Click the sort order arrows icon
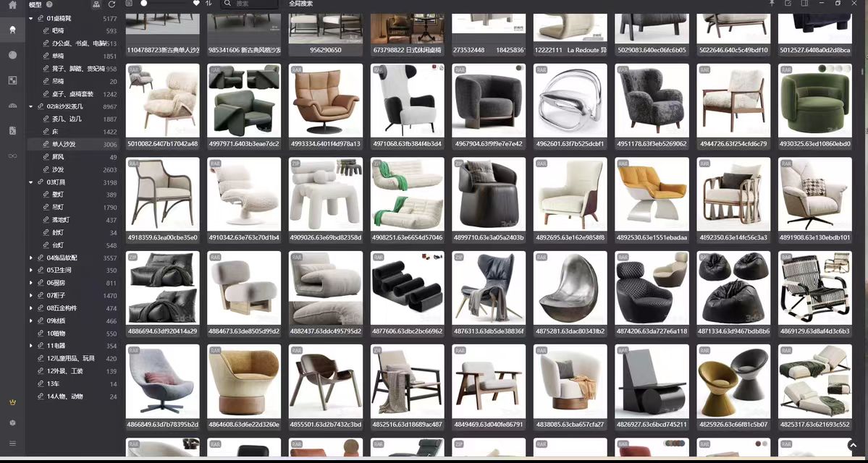This screenshot has width=868, height=463. coord(208,4)
